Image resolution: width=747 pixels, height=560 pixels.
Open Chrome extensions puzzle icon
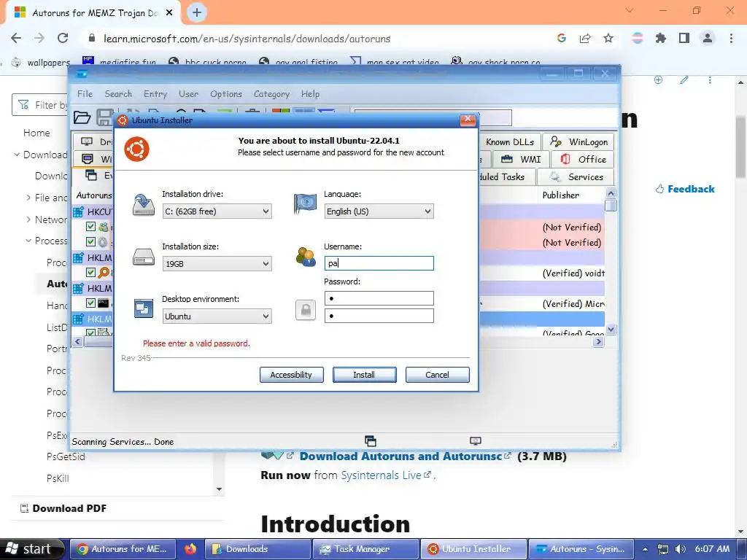coord(661,38)
